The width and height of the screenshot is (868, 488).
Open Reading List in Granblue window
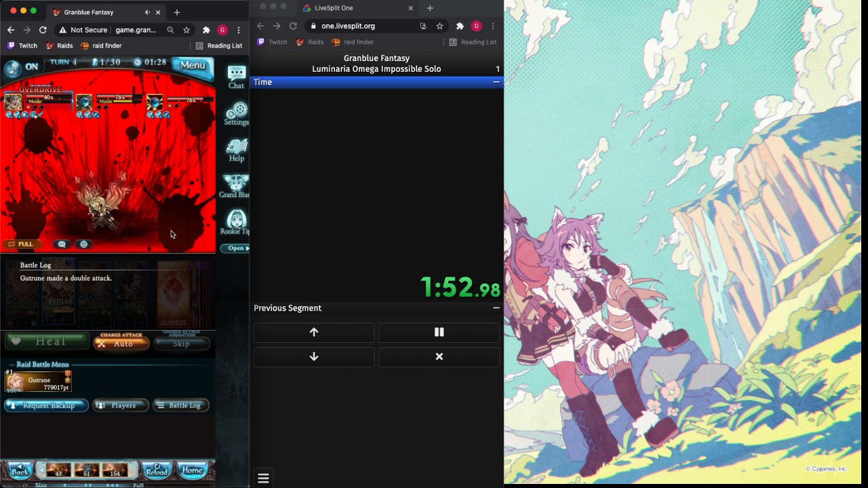[x=219, y=46]
